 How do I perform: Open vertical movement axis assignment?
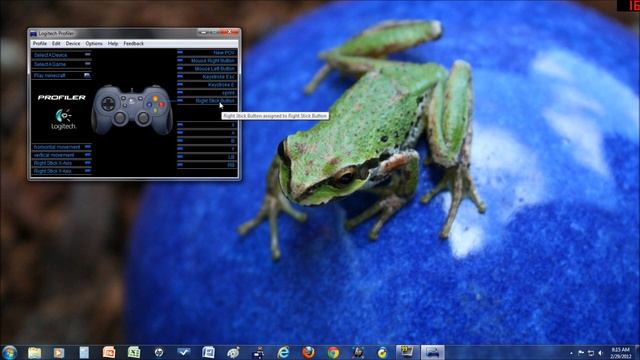pos(62,155)
